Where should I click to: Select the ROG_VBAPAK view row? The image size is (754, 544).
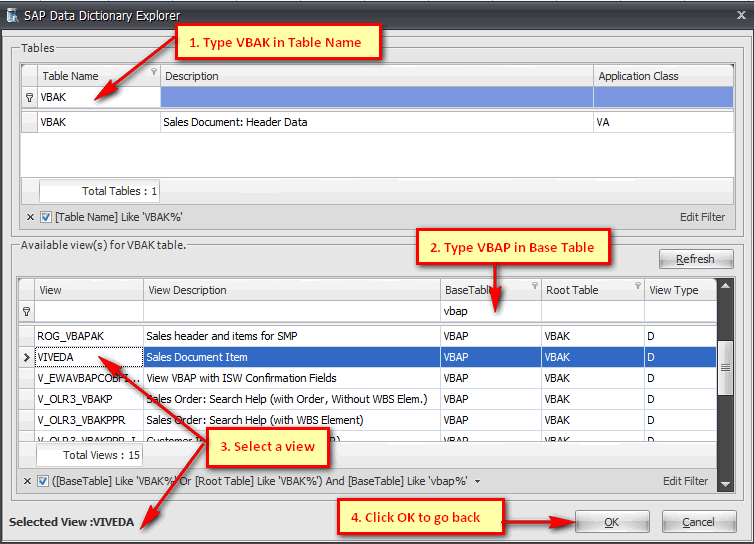coord(88,336)
